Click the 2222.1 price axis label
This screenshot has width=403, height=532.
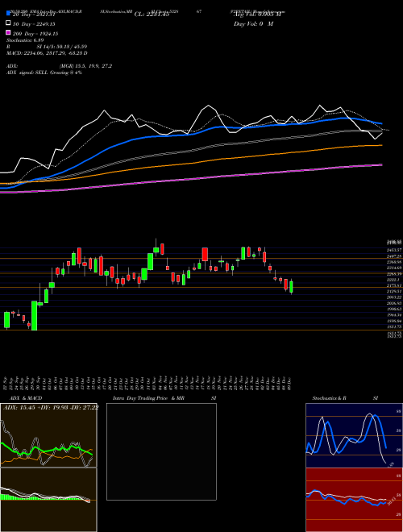pyautogui.click(x=393, y=280)
